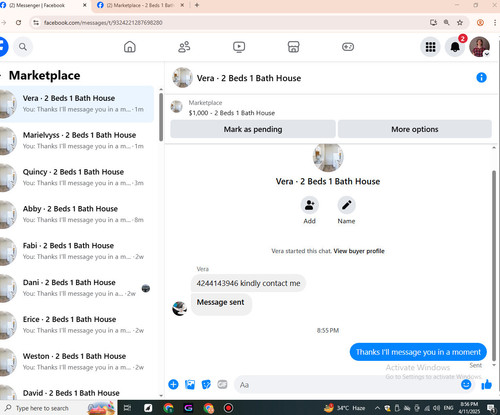The height and width of the screenshot is (415, 500).
Task: Open the emoji picker smiley icon
Action: (466, 384)
